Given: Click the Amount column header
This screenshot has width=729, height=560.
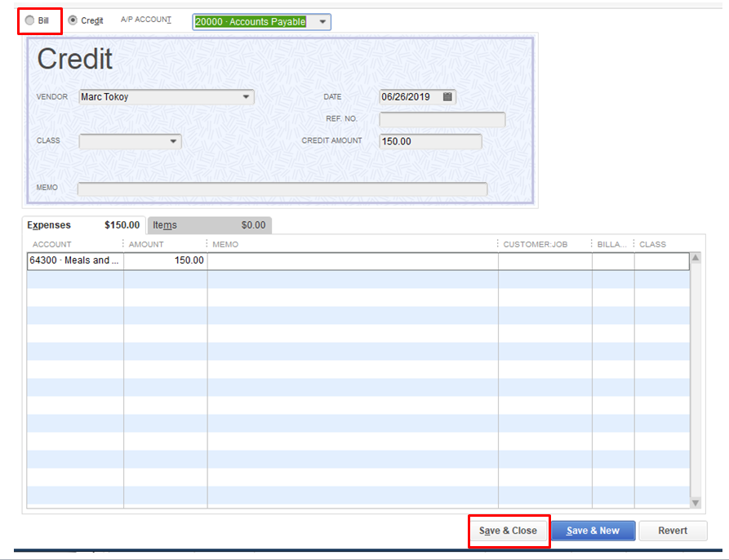Looking at the screenshot, I should (146, 244).
